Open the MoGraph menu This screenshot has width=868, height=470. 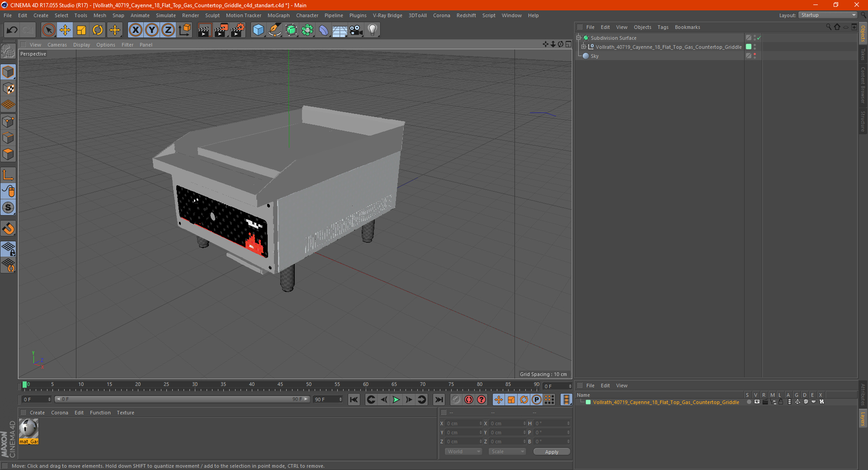click(x=278, y=15)
